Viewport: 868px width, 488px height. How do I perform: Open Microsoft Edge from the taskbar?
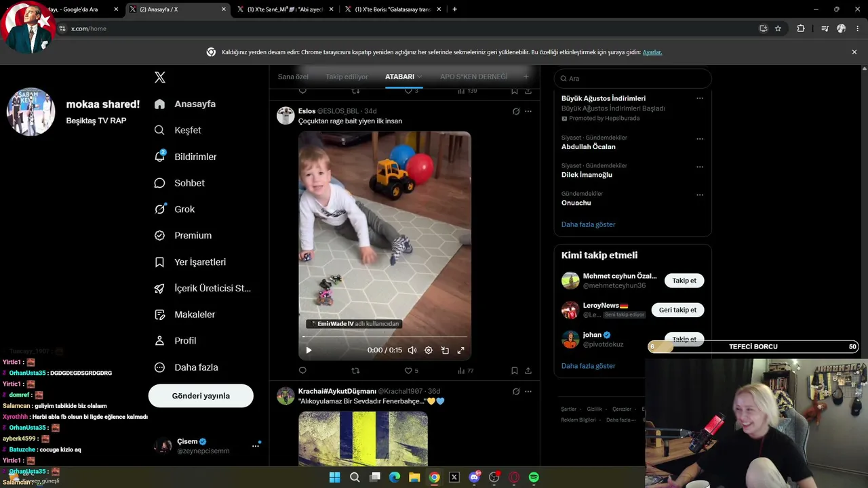[x=395, y=477]
